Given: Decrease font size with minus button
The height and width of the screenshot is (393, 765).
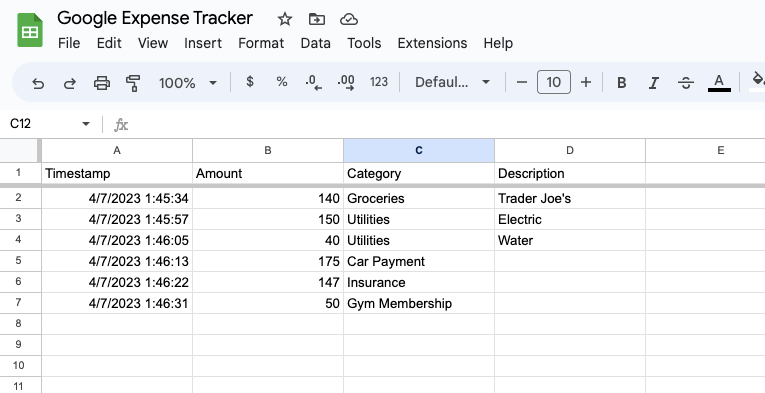Looking at the screenshot, I should pyautogui.click(x=522, y=82).
